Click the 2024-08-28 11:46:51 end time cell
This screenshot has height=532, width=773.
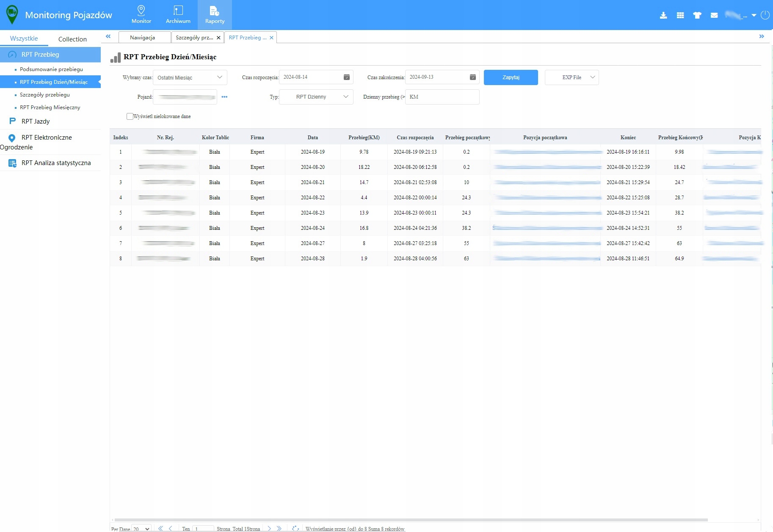click(x=628, y=259)
